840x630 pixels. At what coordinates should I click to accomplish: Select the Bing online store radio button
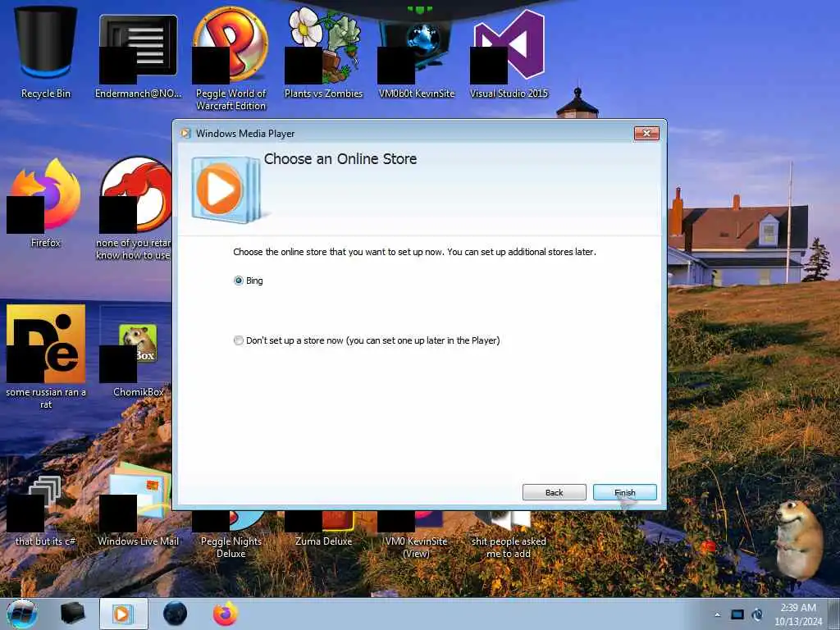pyautogui.click(x=239, y=281)
